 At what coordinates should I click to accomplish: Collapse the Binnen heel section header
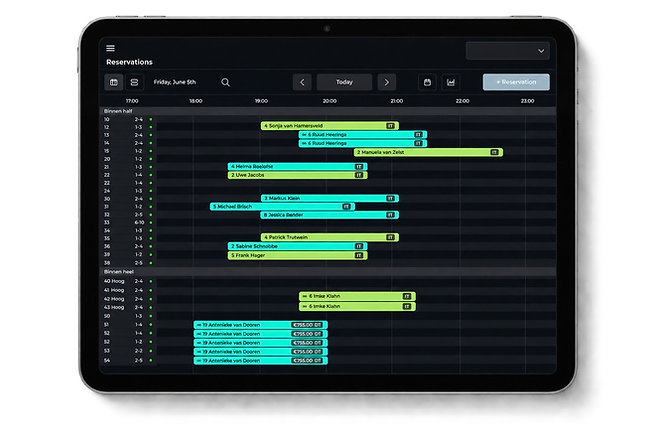click(328, 272)
